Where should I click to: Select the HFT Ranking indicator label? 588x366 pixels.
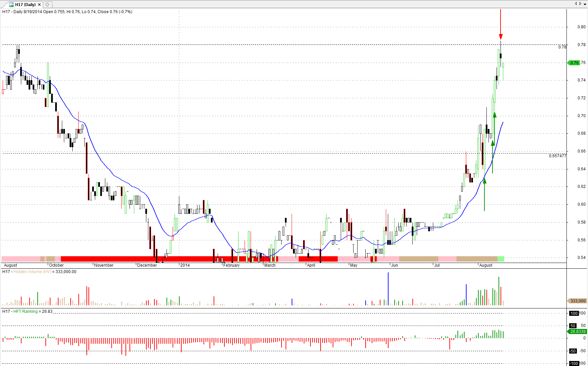click(x=26, y=311)
